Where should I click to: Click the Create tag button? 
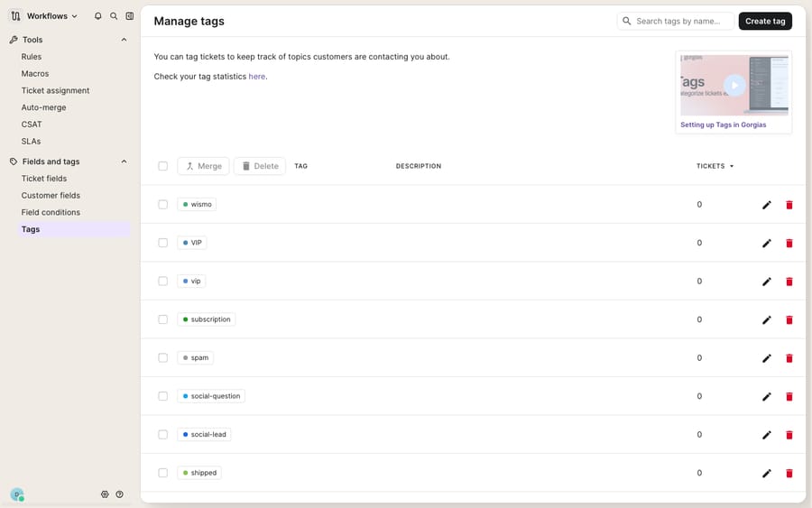(765, 22)
